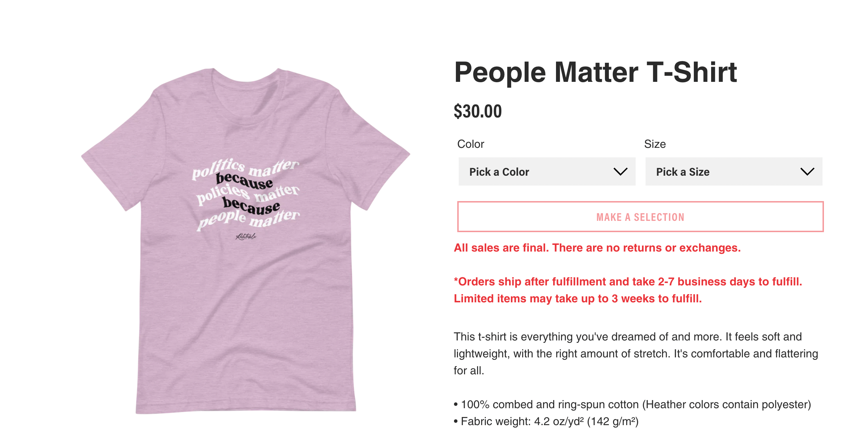The height and width of the screenshot is (429, 868).
Task: Click the People Matter T-Shirt title
Action: click(595, 72)
